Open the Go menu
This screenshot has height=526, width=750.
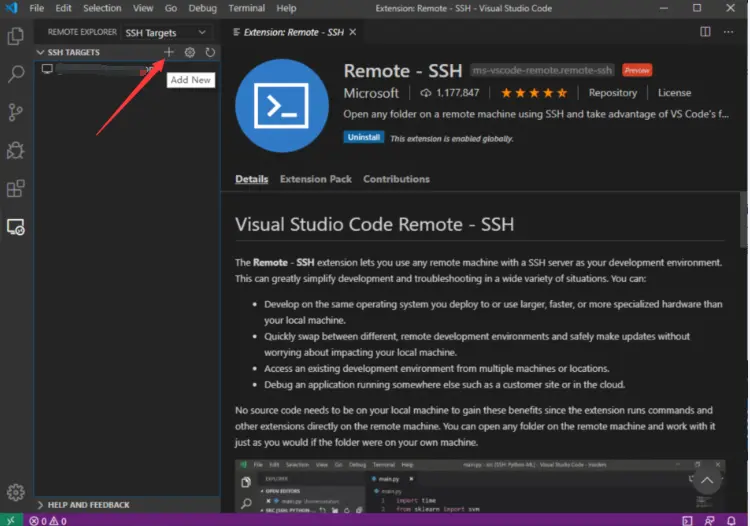click(171, 8)
